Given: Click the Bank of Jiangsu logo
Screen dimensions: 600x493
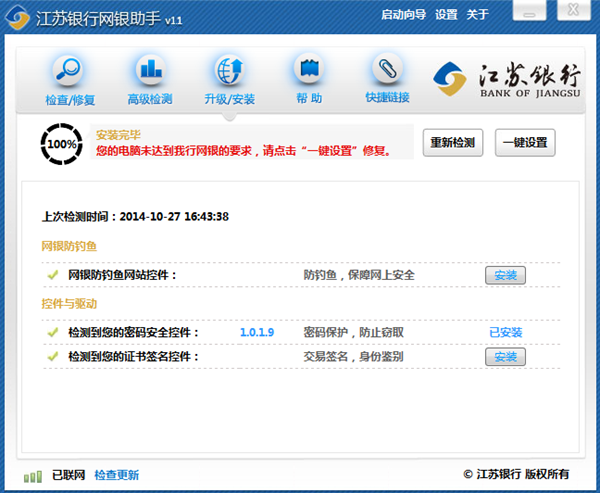Looking at the screenshot, I should [x=507, y=79].
